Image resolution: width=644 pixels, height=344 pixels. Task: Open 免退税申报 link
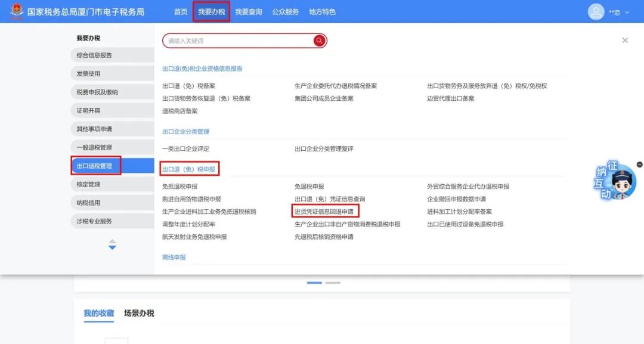(309, 187)
